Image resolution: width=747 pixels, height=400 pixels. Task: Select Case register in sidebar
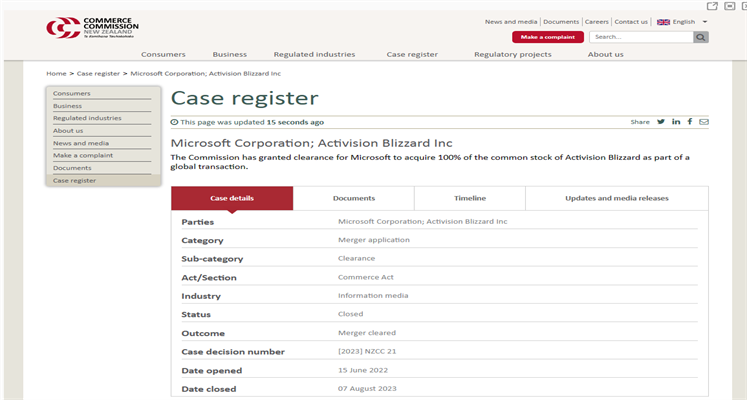[74, 180]
